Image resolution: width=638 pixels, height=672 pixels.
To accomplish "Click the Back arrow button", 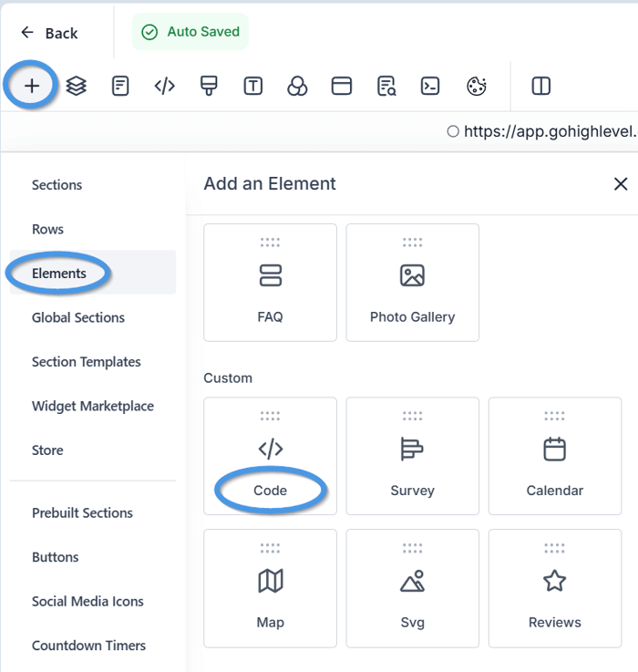I will pos(50,33).
